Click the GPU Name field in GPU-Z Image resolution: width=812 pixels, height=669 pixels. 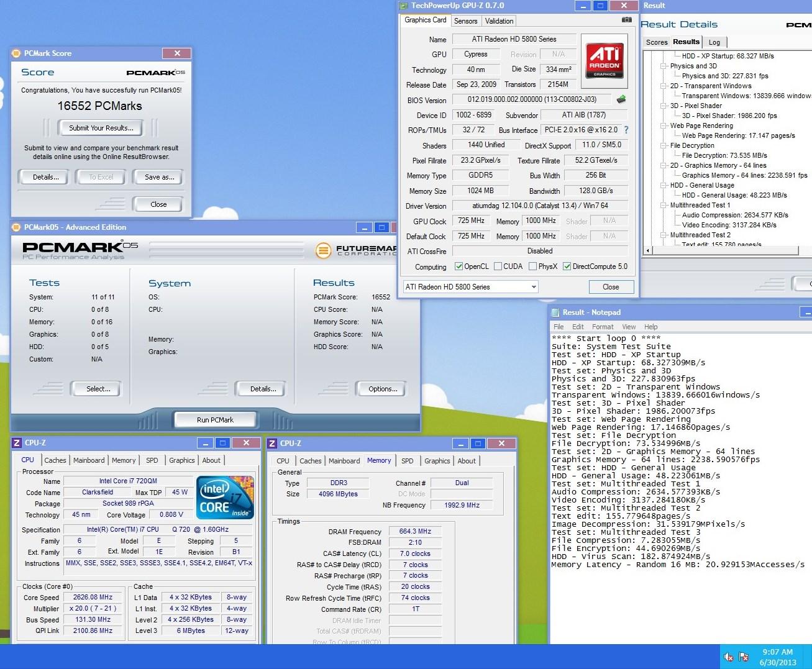click(514, 39)
